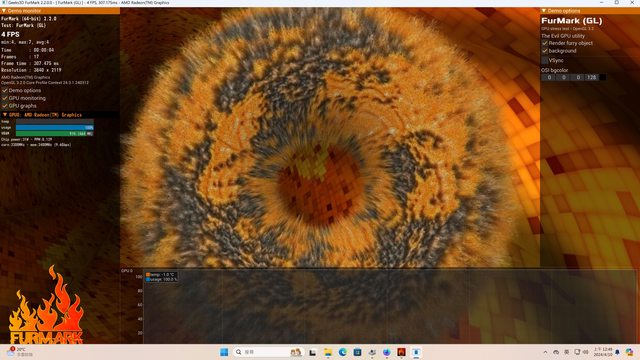
Task: Launch Microsoft Edge from the taskbar
Action: 342,352
